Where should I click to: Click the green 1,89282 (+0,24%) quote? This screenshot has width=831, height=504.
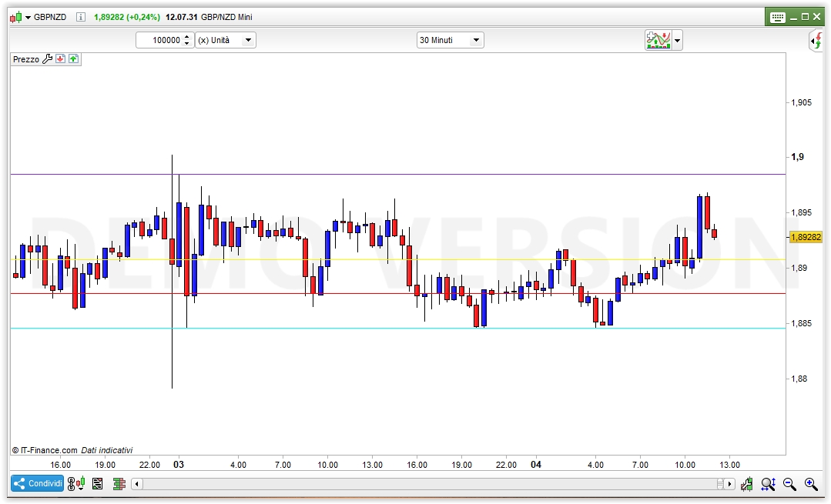[x=126, y=17]
